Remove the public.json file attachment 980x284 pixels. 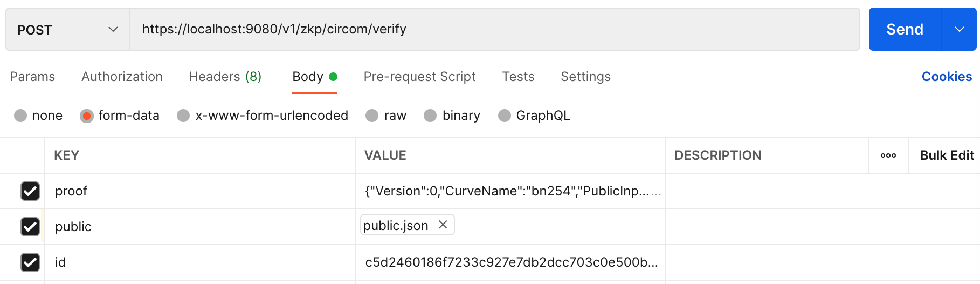coord(443,225)
